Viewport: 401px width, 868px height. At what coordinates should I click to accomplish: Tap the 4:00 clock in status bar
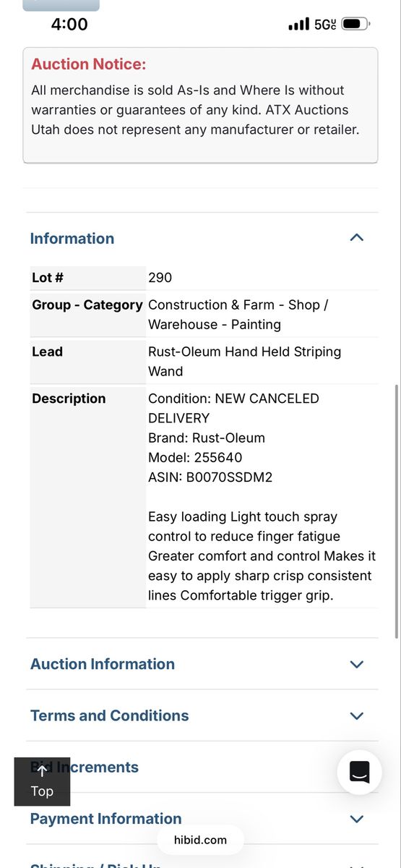tap(69, 24)
